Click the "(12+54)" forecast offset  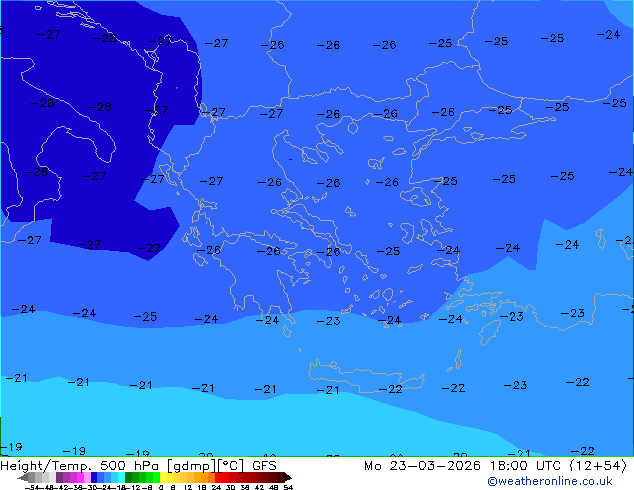click(598, 466)
